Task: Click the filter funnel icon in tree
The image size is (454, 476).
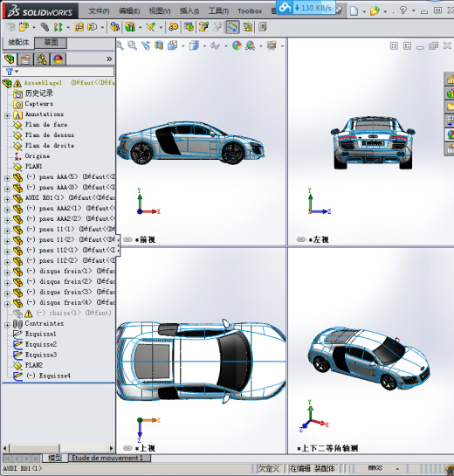Action: (10, 72)
